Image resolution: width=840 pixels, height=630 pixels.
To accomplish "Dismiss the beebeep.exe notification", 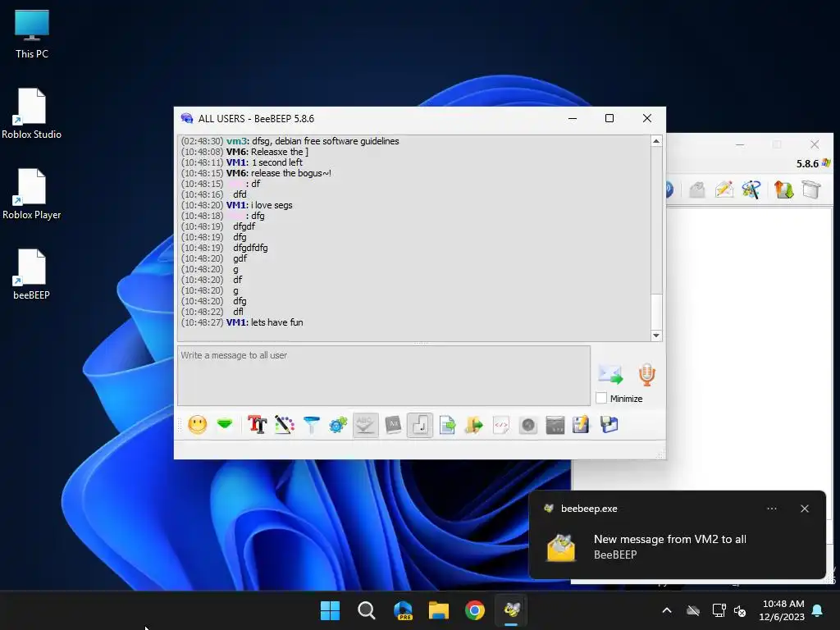I will click(x=805, y=509).
